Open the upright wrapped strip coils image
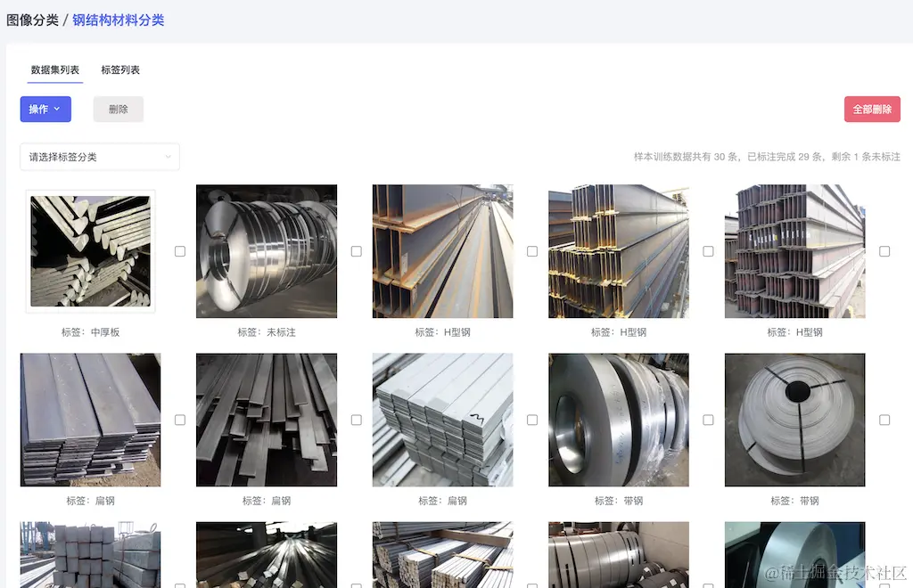The image size is (913, 588). pos(619,420)
